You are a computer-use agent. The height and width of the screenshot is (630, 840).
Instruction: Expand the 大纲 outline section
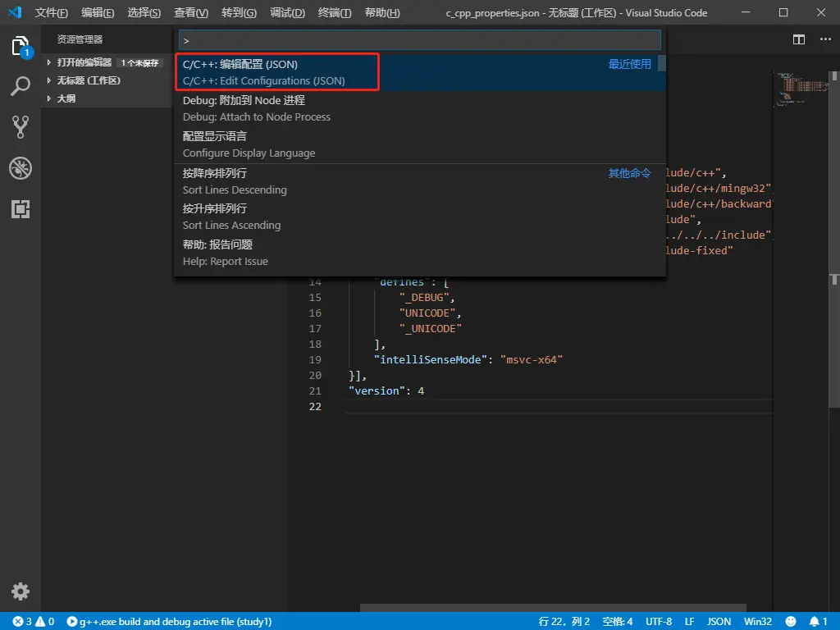pyautogui.click(x=66, y=98)
